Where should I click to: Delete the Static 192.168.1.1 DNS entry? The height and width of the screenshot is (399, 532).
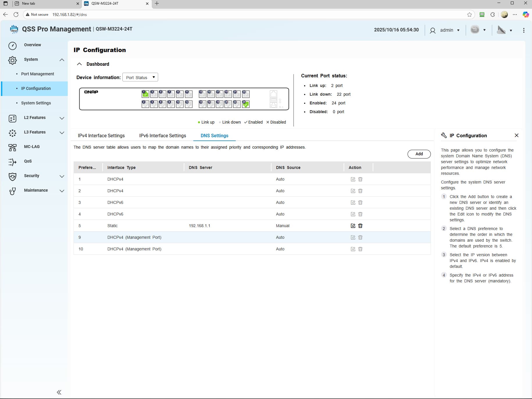pyautogui.click(x=360, y=226)
